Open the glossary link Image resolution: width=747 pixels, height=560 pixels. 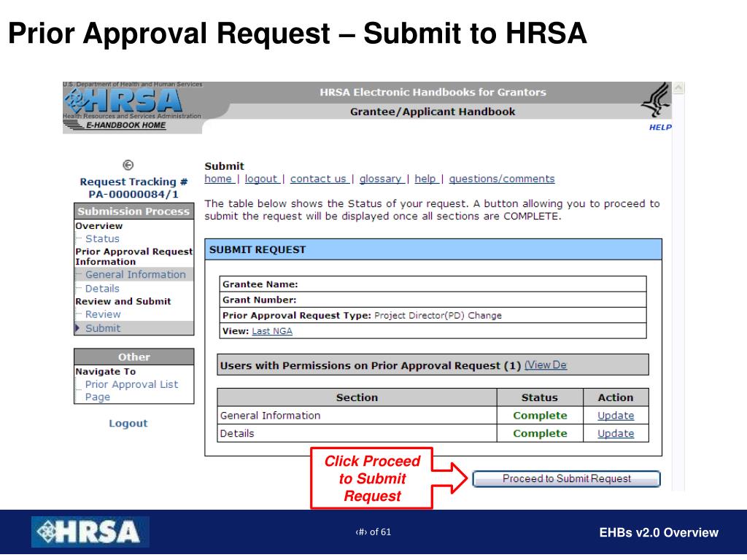(381, 179)
